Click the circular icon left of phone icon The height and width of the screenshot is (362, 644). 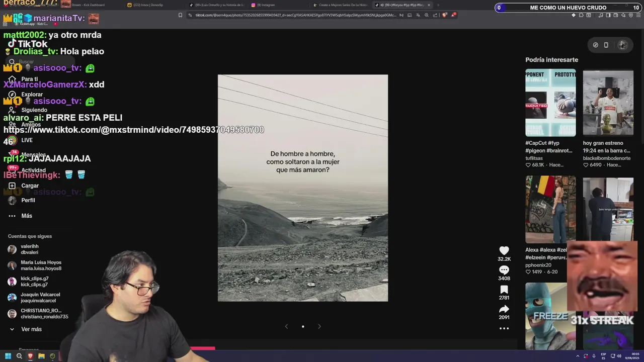pos(595,45)
